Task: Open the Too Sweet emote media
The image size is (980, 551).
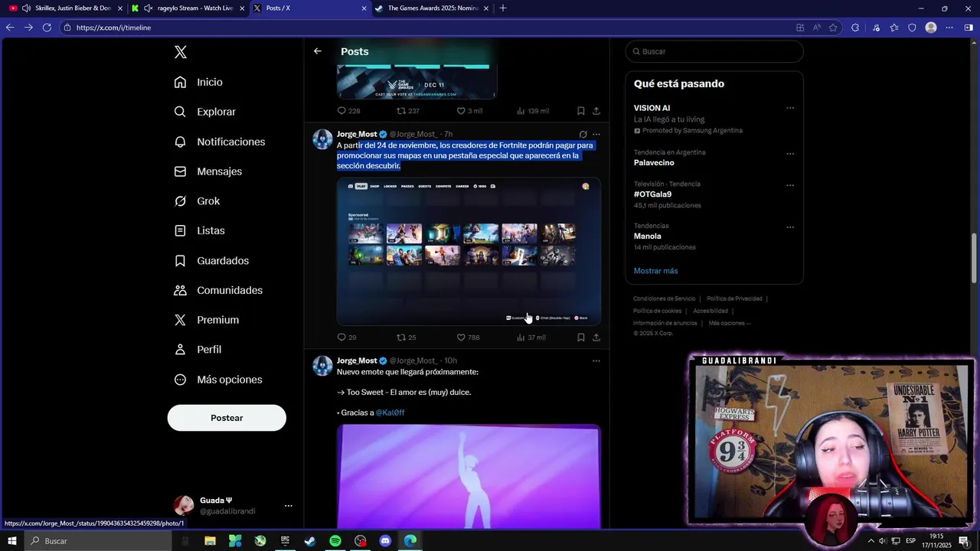Action: point(469,476)
